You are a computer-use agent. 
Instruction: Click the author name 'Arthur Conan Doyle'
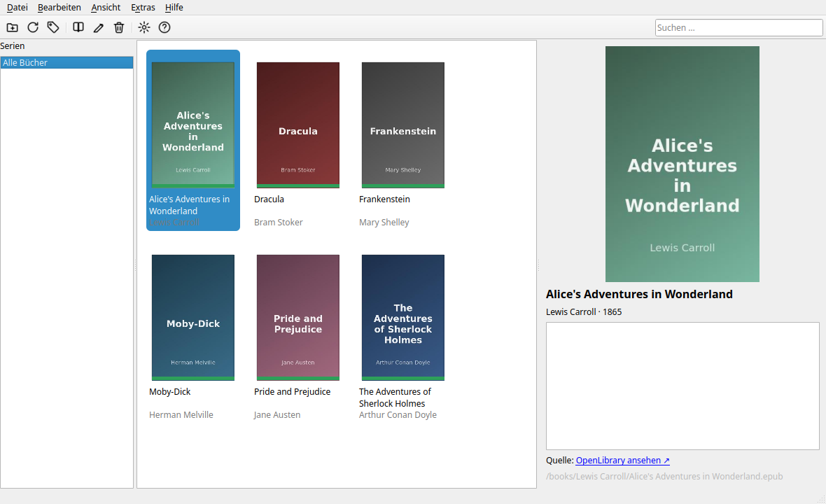(398, 415)
